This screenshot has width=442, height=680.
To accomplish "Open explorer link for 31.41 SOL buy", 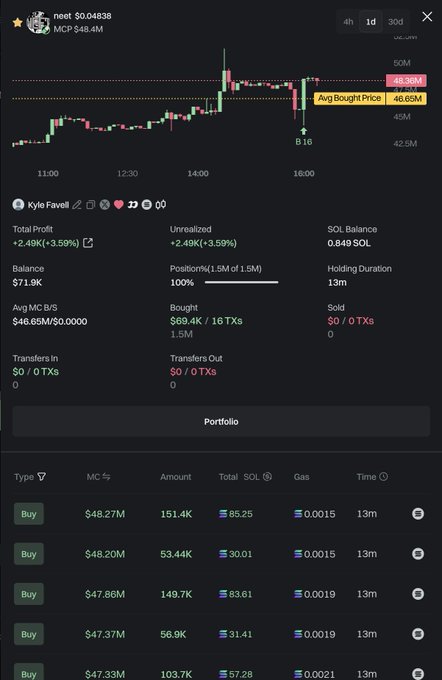I will click(418, 634).
